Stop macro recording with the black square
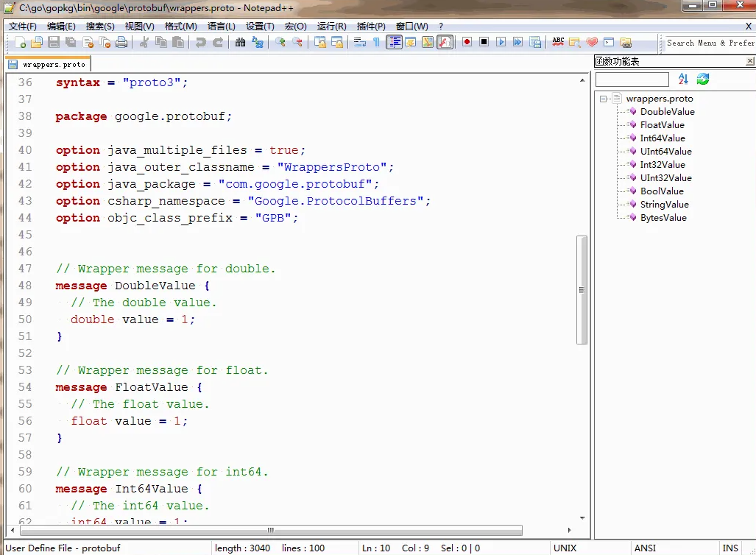 coord(484,42)
